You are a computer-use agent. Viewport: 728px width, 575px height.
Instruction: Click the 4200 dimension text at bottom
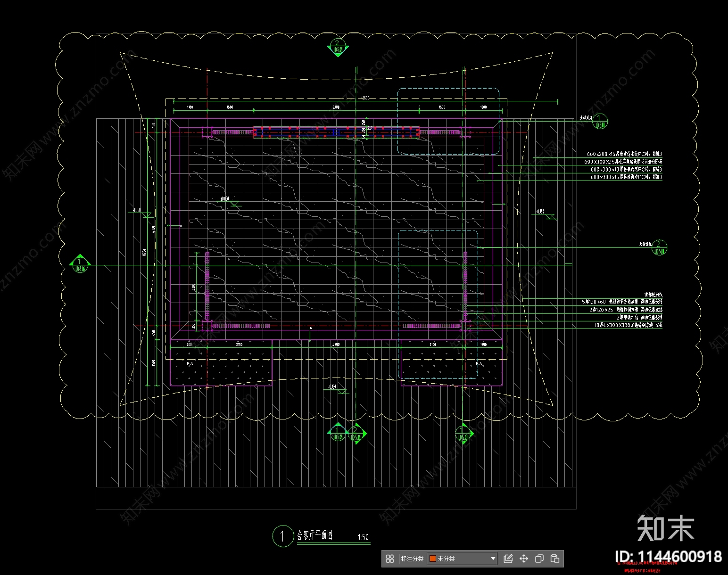click(336, 345)
